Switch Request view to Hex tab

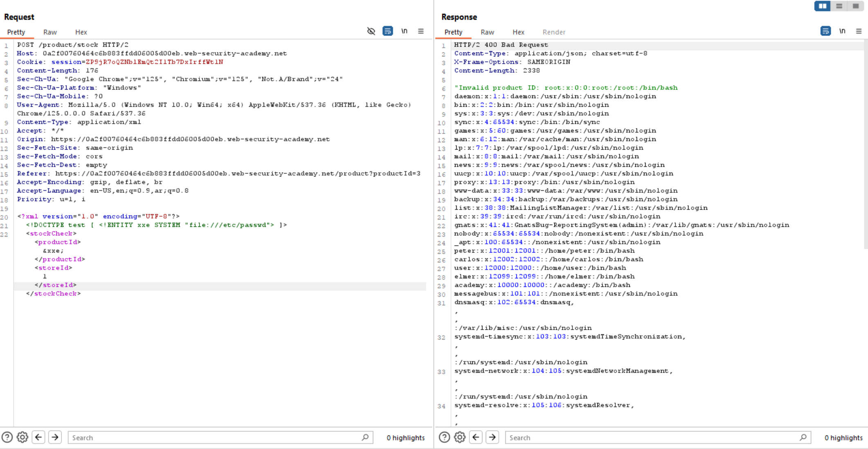click(x=81, y=32)
